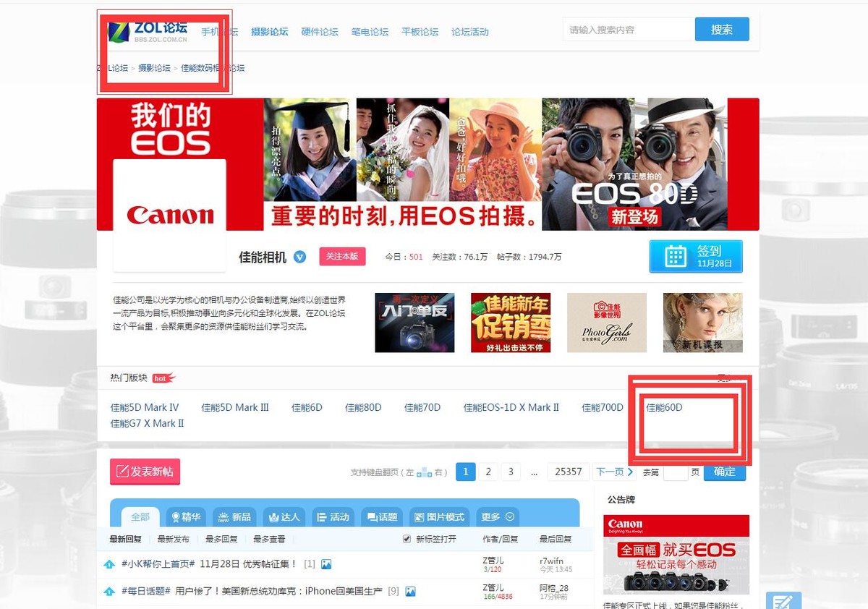The width and height of the screenshot is (868, 609).
Task: Sort posts by 最新发布
Action: (174, 539)
